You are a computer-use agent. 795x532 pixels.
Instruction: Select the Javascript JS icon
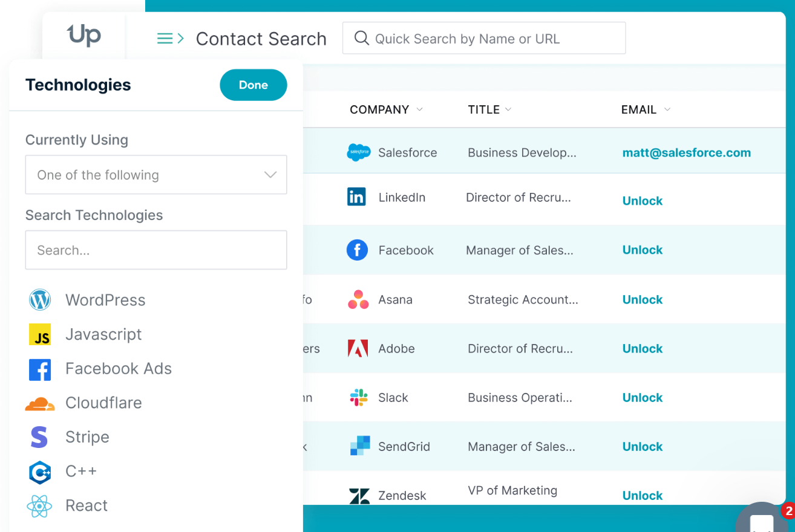[40, 334]
